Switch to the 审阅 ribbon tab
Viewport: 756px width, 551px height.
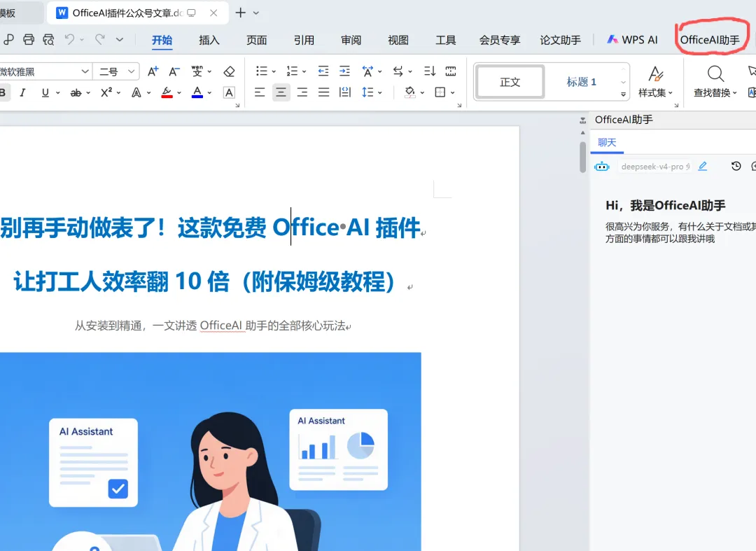pyautogui.click(x=351, y=40)
